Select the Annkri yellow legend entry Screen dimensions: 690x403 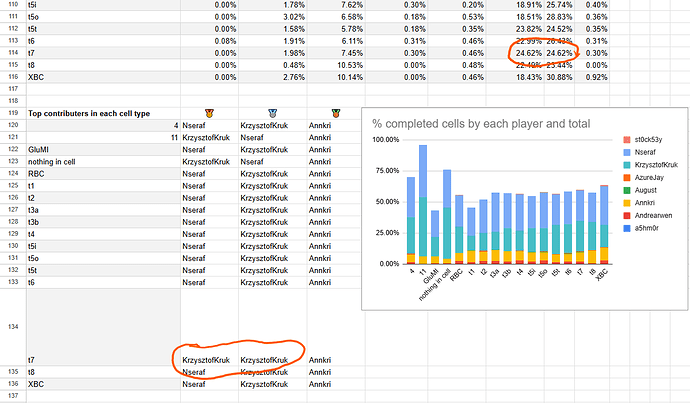click(639, 203)
